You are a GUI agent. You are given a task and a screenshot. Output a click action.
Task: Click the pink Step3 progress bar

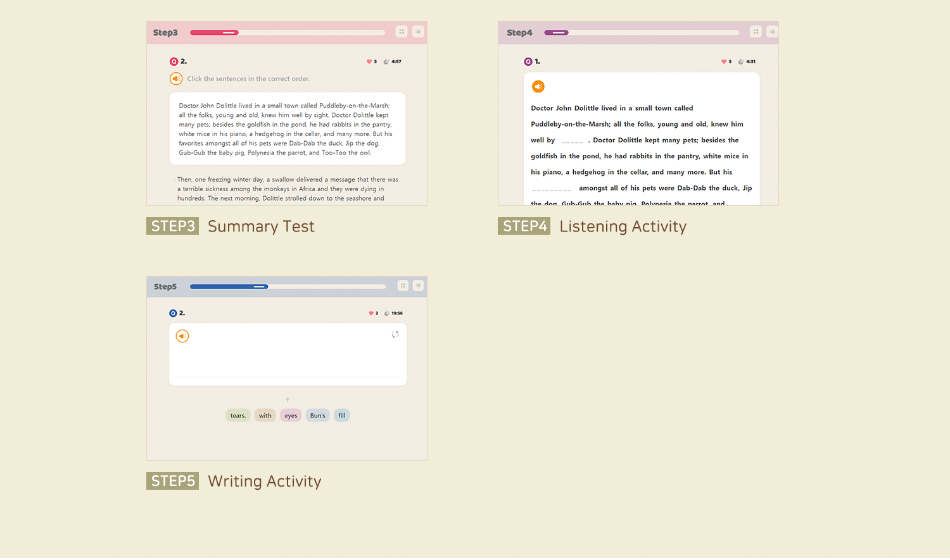pyautogui.click(x=288, y=32)
